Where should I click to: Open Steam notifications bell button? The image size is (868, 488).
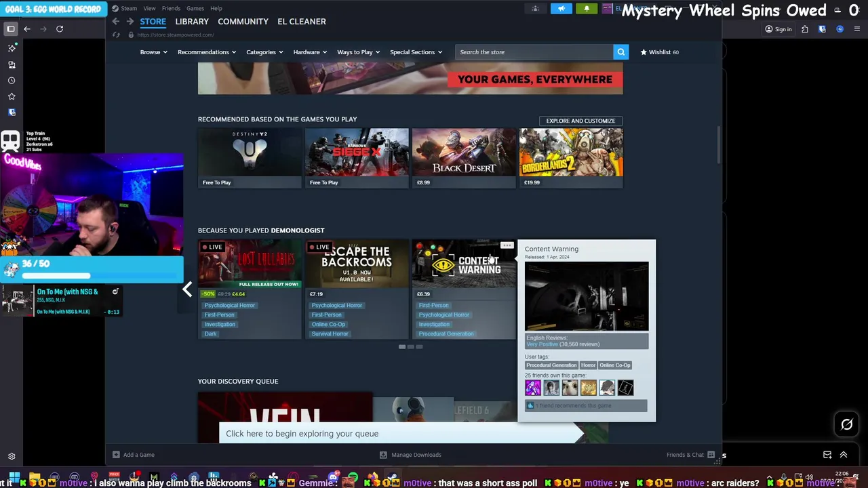pos(587,9)
